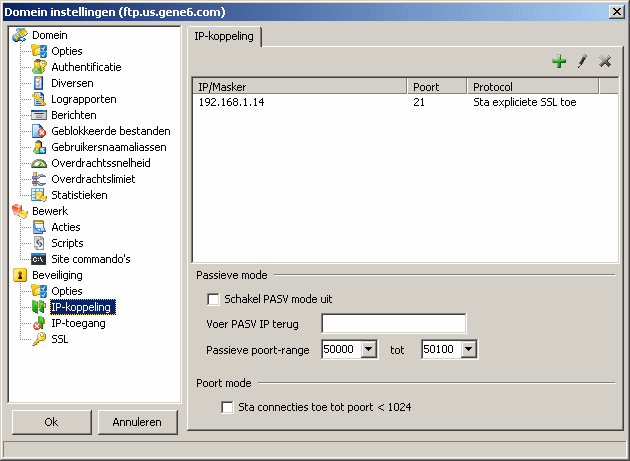Screen dimensions: 630x461
Task: Toggle Sta connecties toe tot poort < 1024
Action: [227, 407]
